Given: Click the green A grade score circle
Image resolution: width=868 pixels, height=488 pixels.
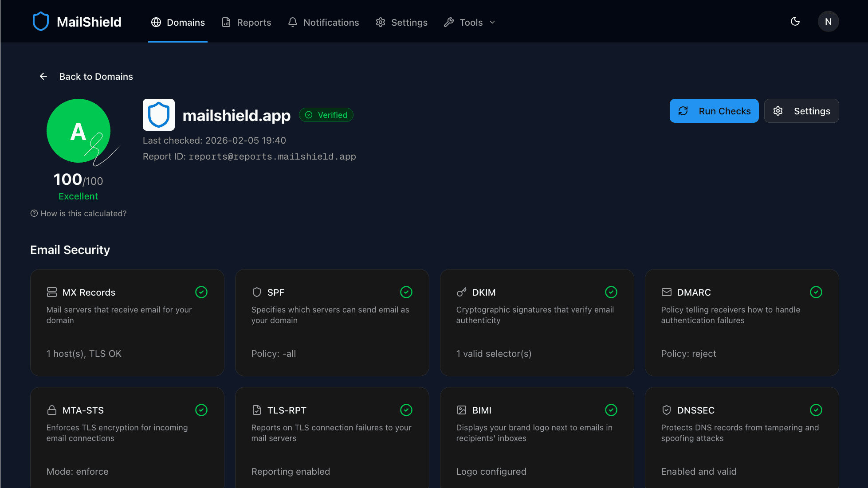Looking at the screenshot, I should 78,131.
